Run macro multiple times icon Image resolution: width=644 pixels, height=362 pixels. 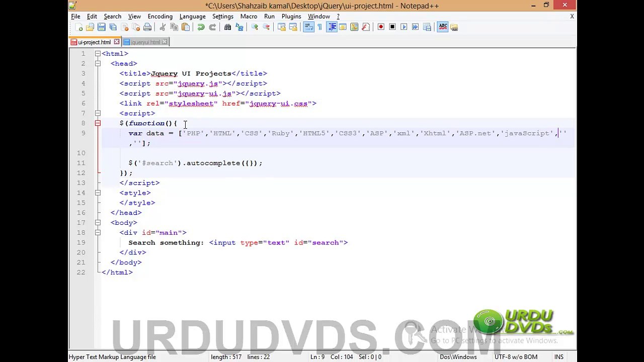[416, 27]
